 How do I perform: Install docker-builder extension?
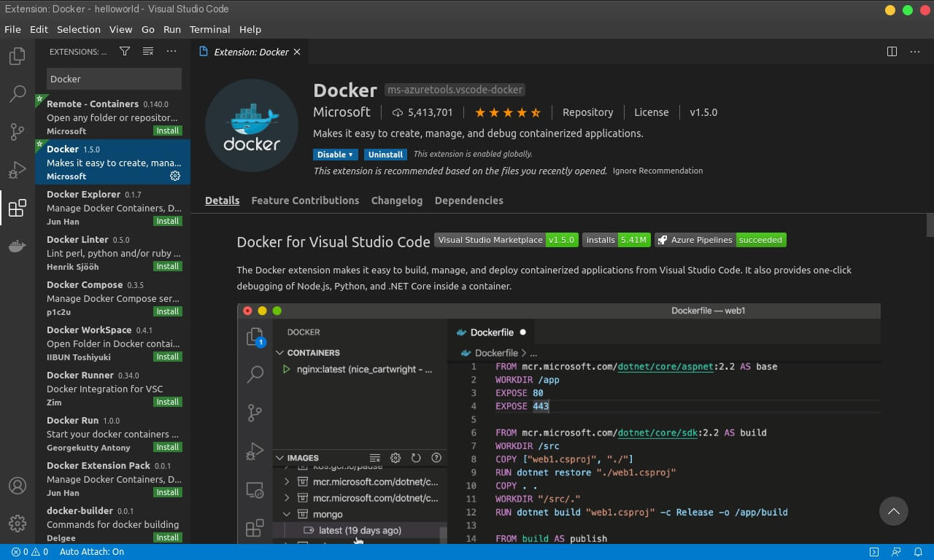168,537
